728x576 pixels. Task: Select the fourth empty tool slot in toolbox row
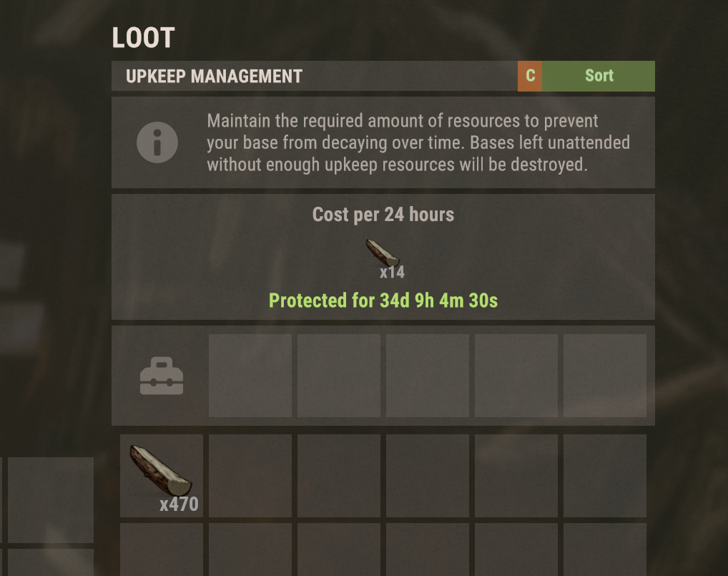tap(516, 376)
